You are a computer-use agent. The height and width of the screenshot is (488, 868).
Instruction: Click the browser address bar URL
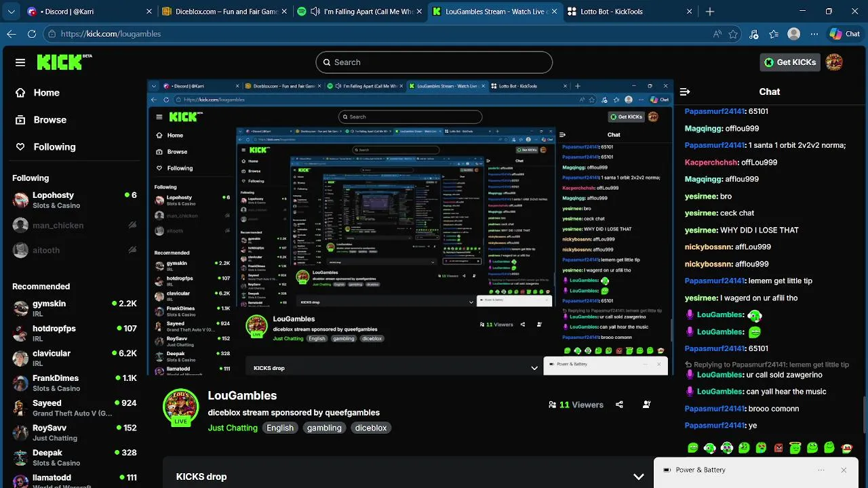(111, 34)
